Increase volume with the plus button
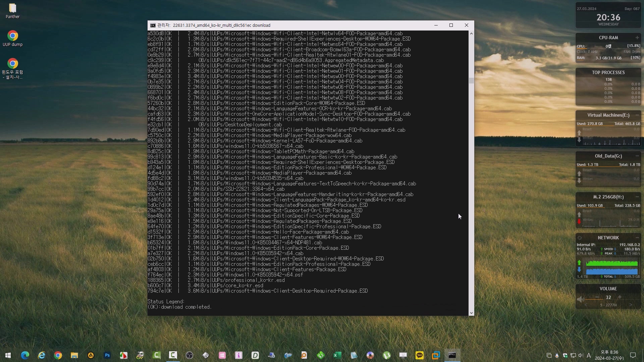The width and height of the screenshot is (644, 362). coord(620,297)
